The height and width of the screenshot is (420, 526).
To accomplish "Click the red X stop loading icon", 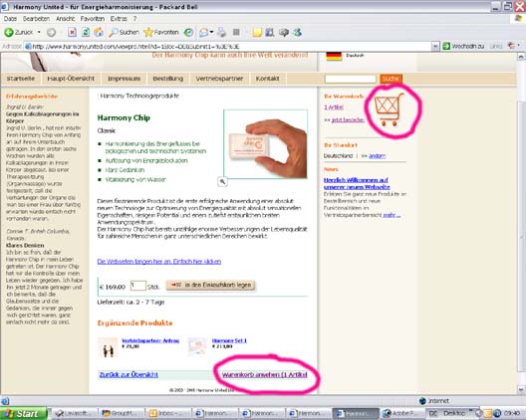I will 72,32.
